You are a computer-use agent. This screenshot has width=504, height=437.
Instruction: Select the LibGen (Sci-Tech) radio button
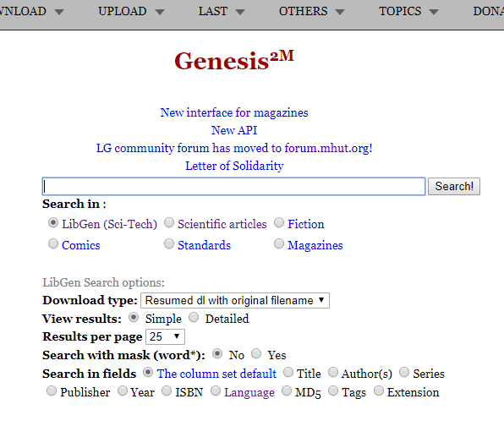click(53, 222)
